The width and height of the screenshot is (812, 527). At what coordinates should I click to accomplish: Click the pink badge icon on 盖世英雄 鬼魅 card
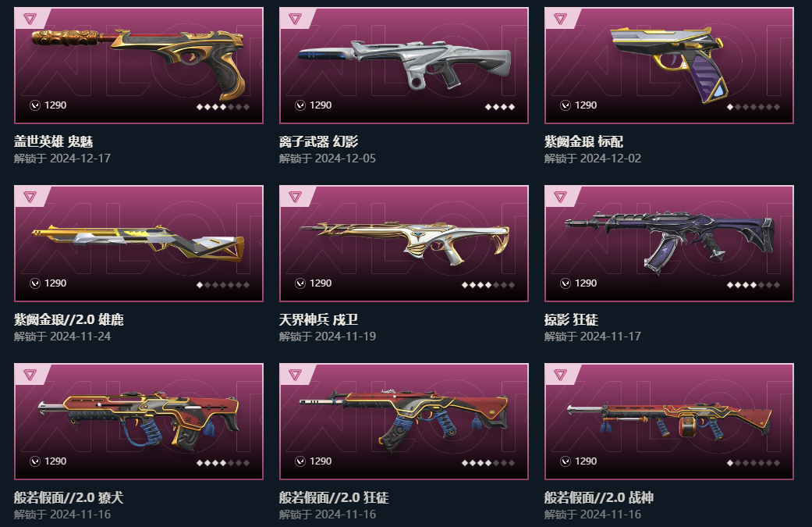pos(30,20)
